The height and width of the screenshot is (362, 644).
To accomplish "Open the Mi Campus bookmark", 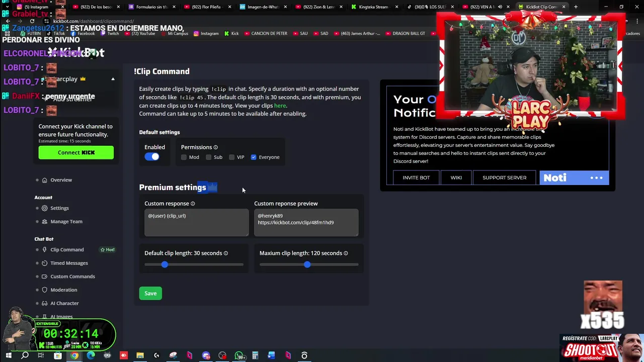I will pos(174,34).
